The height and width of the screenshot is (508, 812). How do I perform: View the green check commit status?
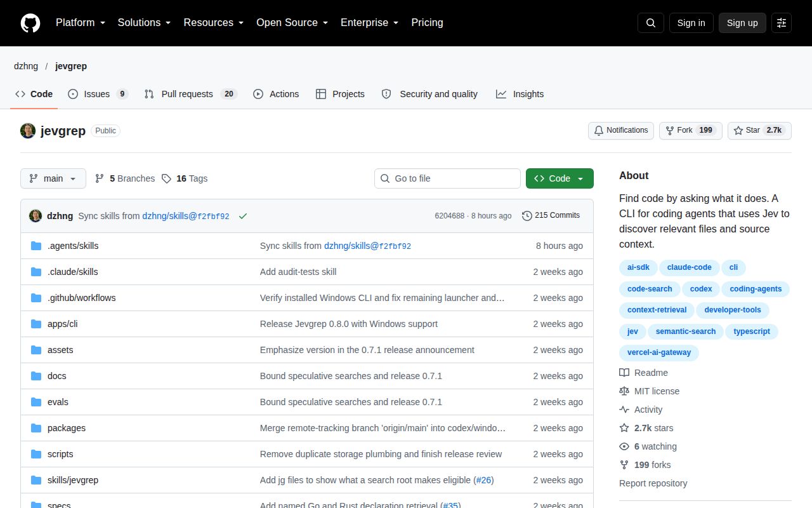pos(243,216)
